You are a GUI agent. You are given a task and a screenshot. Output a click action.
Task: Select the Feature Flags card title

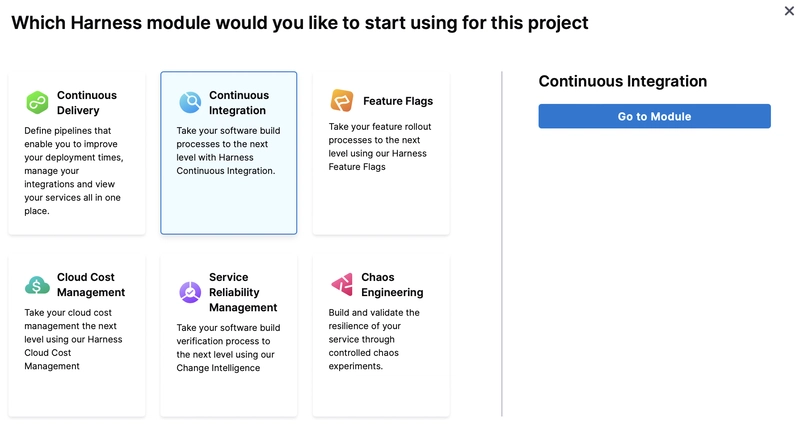(398, 101)
